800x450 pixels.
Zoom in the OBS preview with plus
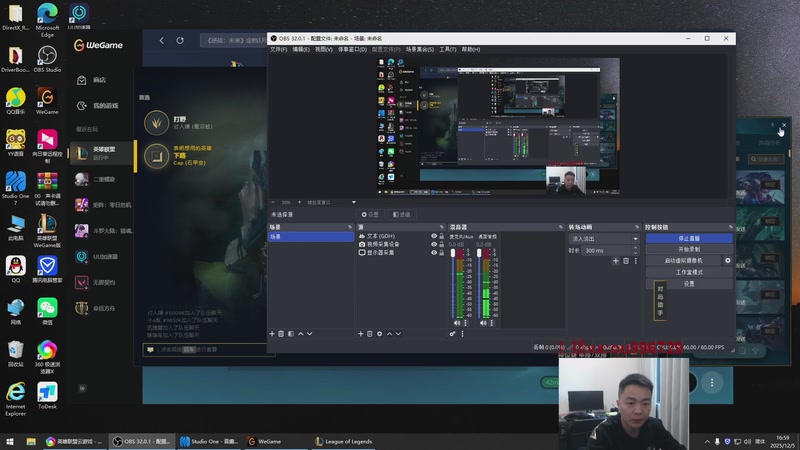299,203
